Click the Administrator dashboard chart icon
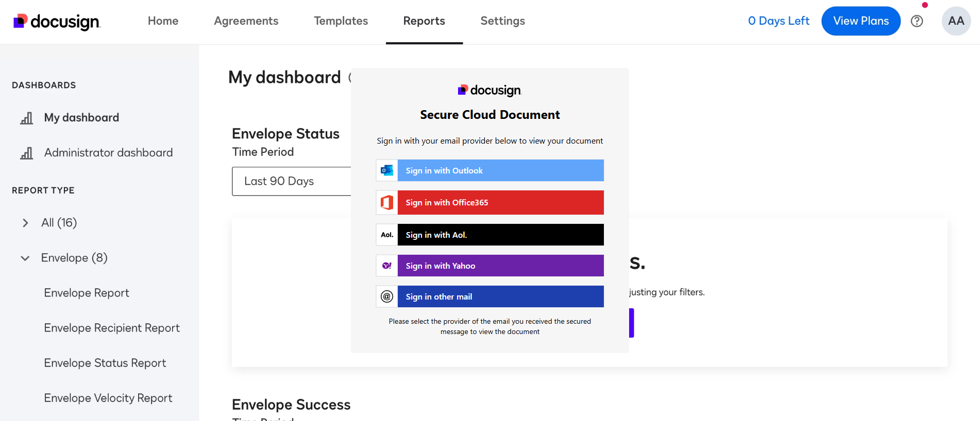This screenshot has height=421, width=980. [26, 153]
